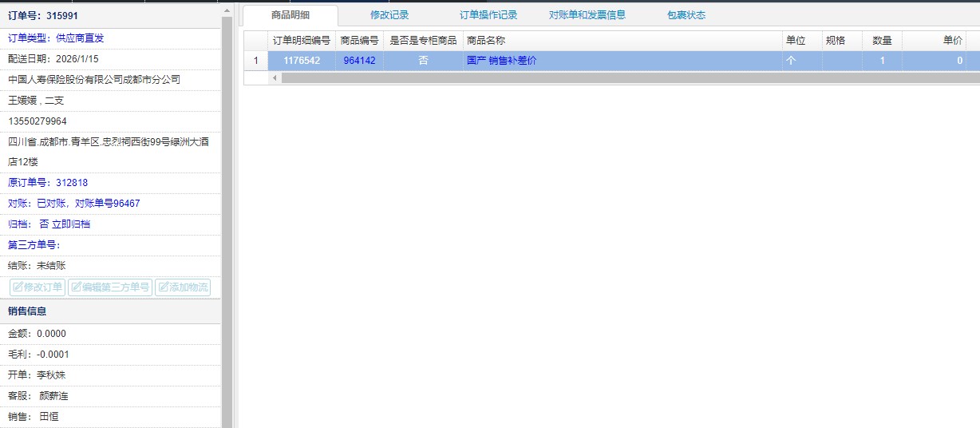Show the 包裹状态 tab
Viewport: 980px width, 428px height.
(686, 15)
